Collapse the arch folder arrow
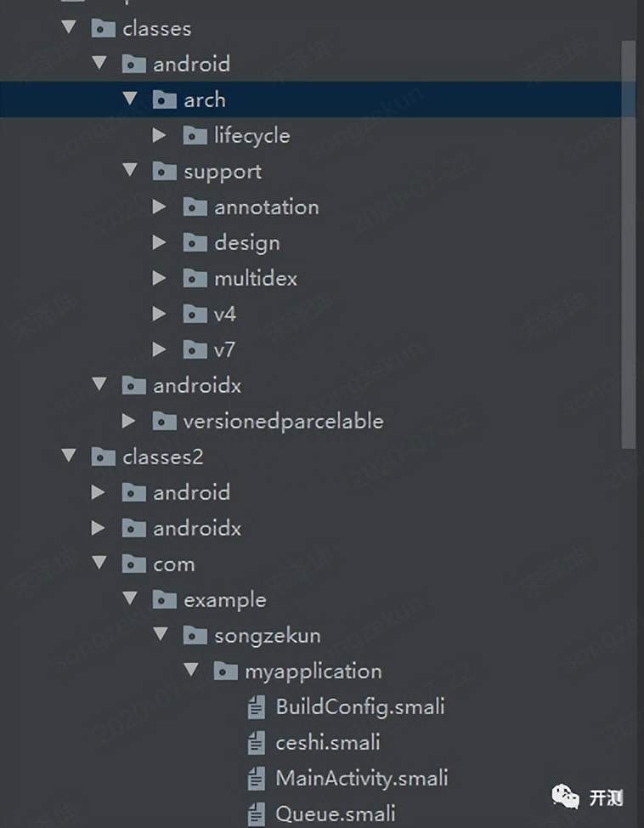 [130, 99]
